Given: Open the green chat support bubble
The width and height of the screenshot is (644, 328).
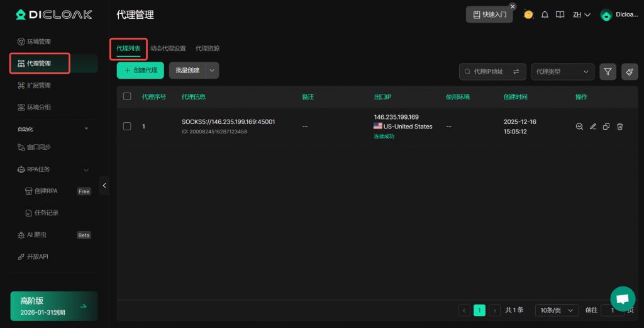Looking at the screenshot, I should [x=623, y=298].
